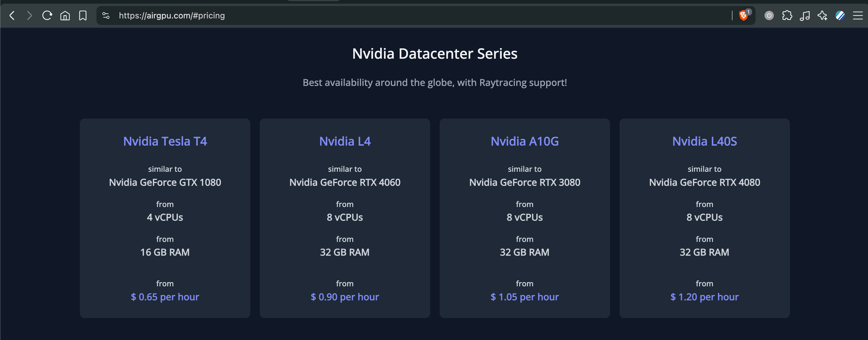Bookmark this page
This screenshot has height=340, width=868.
(83, 16)
